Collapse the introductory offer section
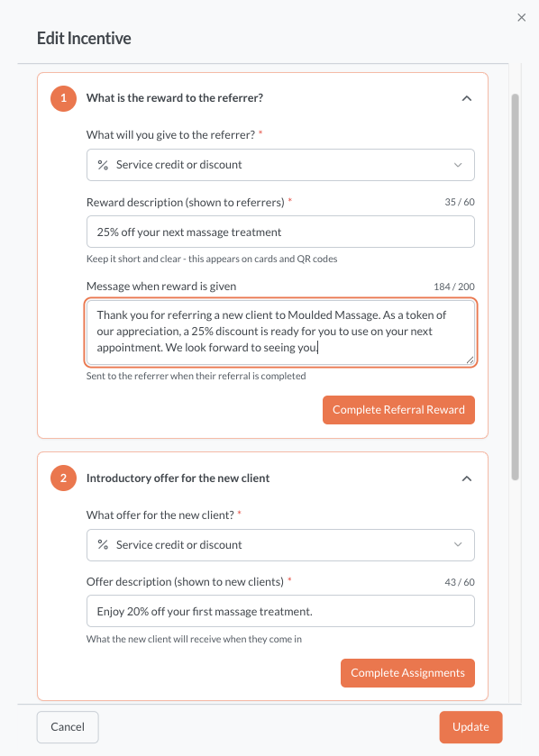 467,478
